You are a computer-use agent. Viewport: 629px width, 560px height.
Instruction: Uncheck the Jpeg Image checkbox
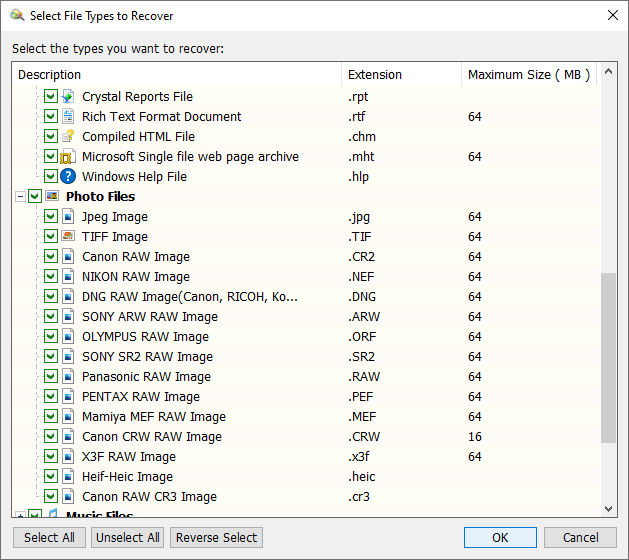(51, 217)
